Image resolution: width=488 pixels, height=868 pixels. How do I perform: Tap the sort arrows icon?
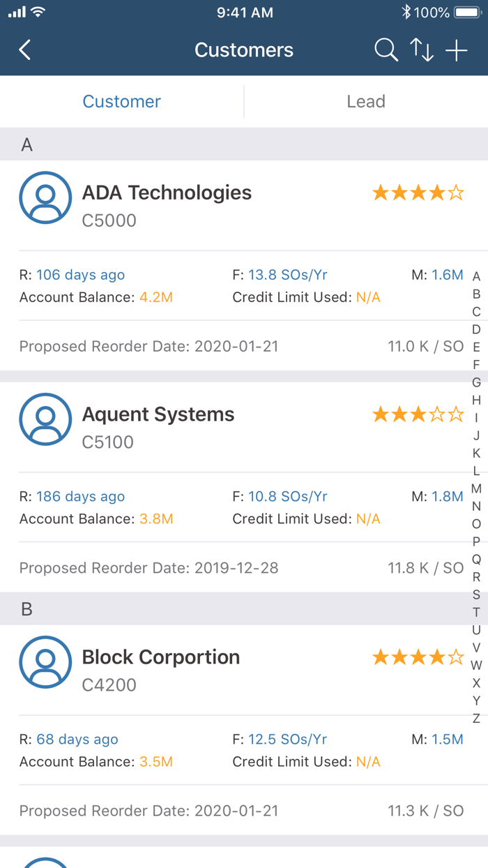click(x=421, y=50)
